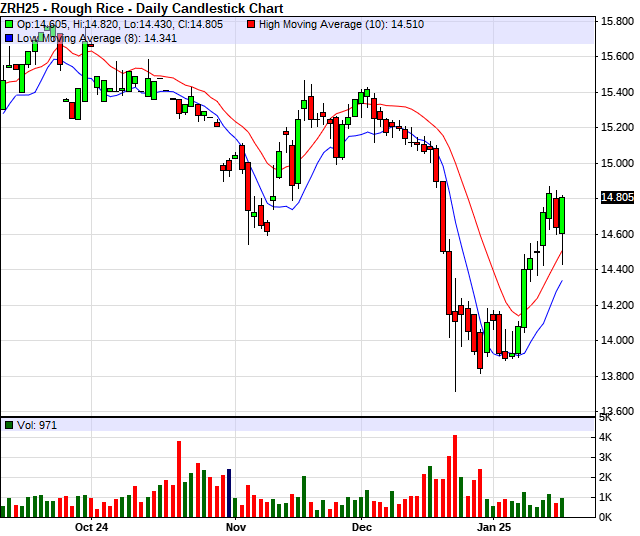Image resolution: width=640 pixels, height=536 pixels.
Task: Click the green swatch beside Vol: 971
Action: click(9, 425)
